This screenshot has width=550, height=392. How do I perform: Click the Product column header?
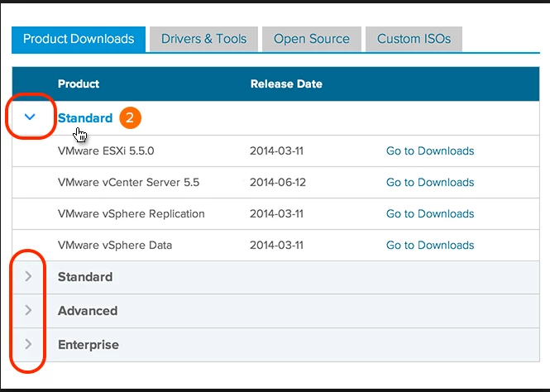79,84
